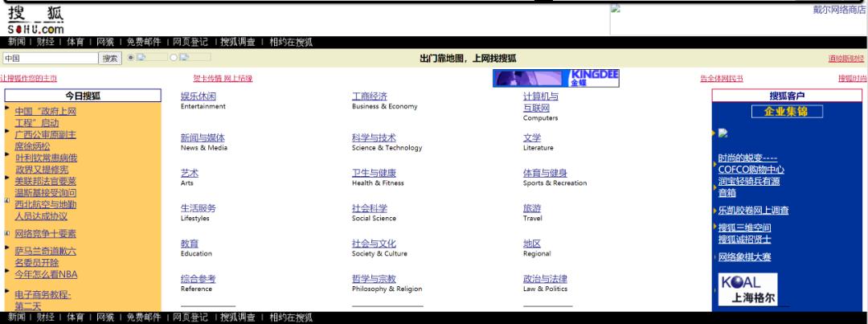
Task: Open the KINGDEE 金蝶 banner ad
Action: (556, 79)
